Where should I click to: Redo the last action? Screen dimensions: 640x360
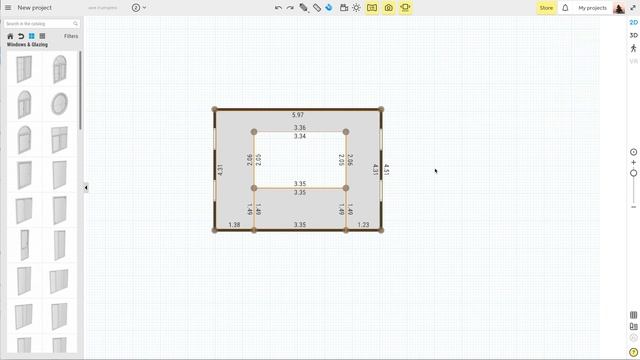click(290, 8)
